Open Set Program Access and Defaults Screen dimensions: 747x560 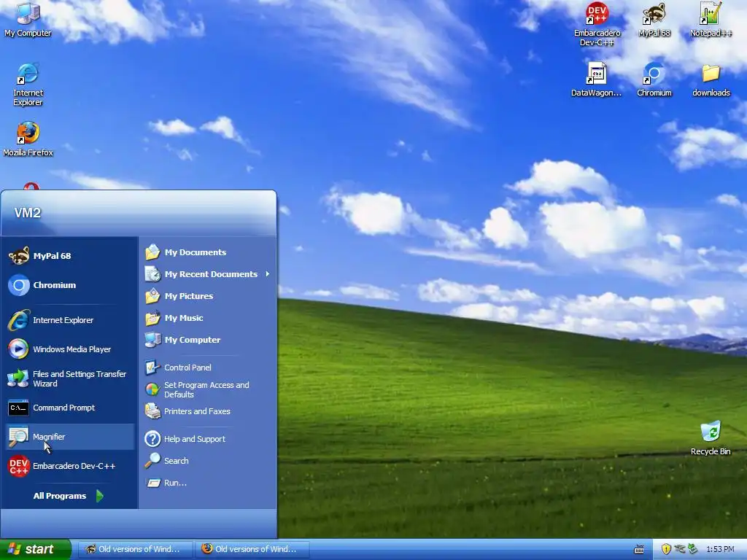click(x=208, y=389)
